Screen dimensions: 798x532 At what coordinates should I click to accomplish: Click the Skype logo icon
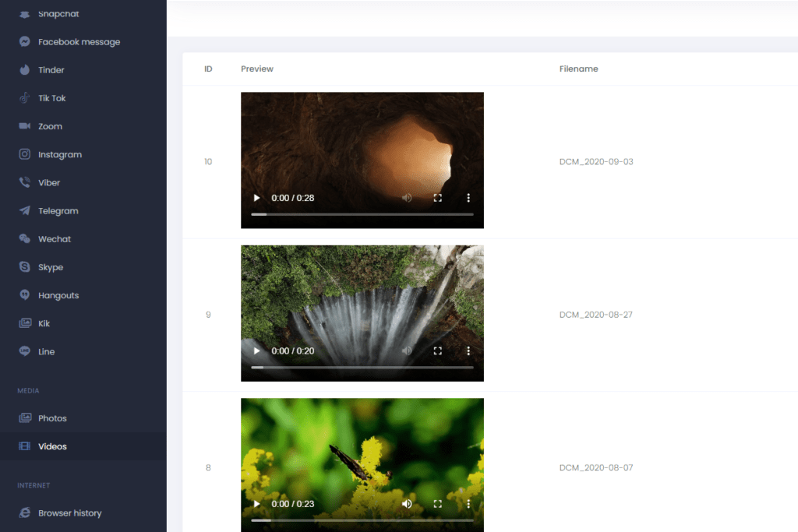click(24, 266)
